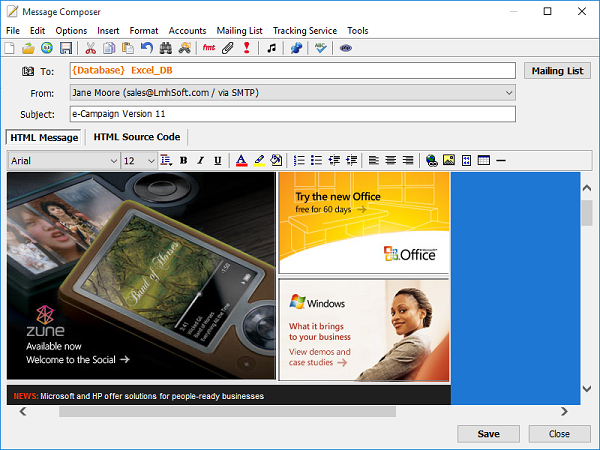This screenshot has width=600, height=450.
Task: Open a message file with the folder icon
Action: tap(28, 48)
